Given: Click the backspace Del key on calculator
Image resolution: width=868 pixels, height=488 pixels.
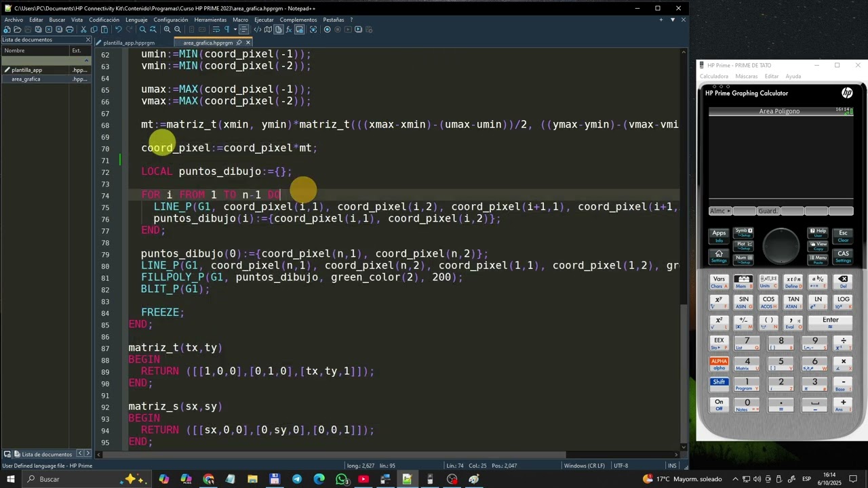Looking at the screenshot, I should tap(843, 281).
